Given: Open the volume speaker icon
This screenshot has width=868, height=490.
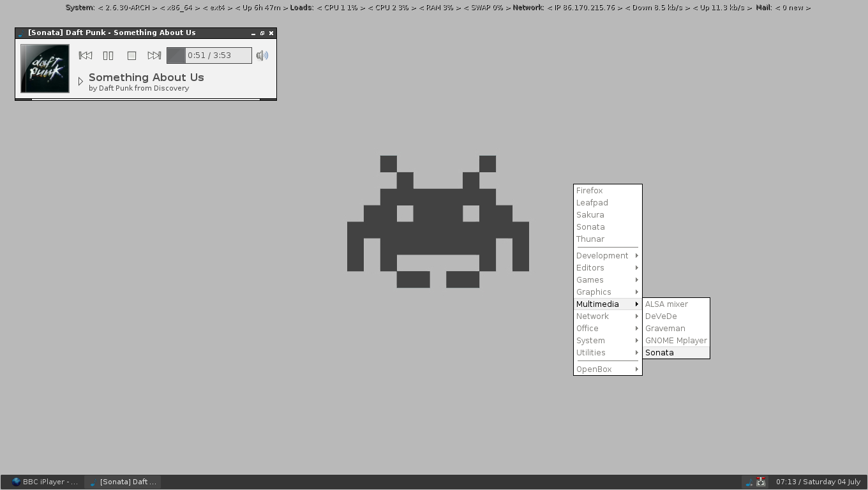Looking at the screenshot, I should (x=262, y=56).
